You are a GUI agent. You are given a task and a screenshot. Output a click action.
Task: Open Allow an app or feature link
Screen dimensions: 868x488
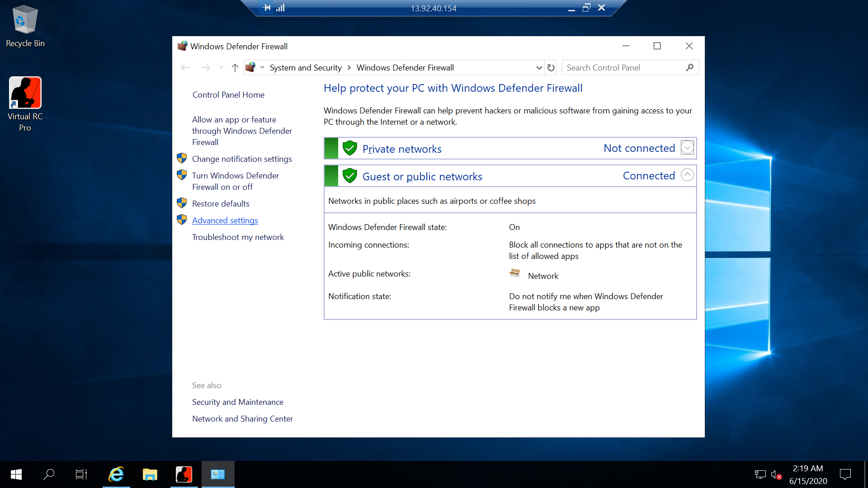242,131
